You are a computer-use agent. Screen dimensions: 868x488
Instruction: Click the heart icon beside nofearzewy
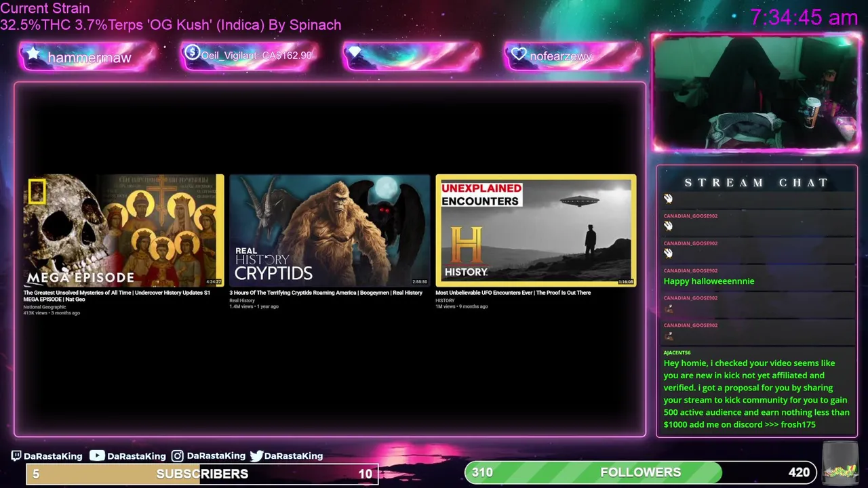519,54
